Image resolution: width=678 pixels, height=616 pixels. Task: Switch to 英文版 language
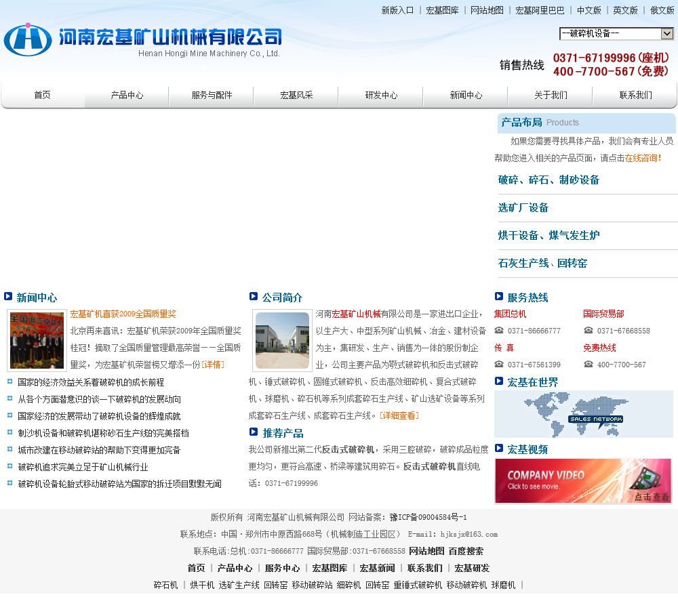coord(625,10)
